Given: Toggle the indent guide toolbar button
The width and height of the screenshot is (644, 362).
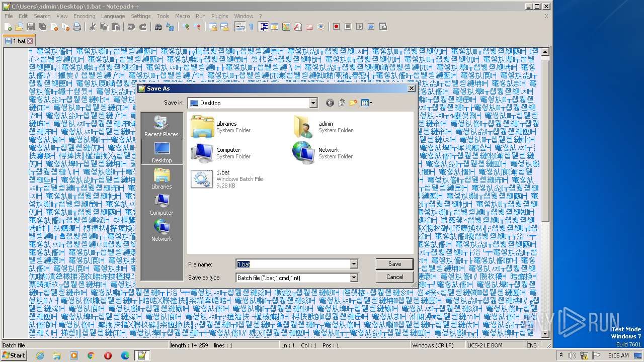Looking at the screenshot, I should [x=263, y=27].
